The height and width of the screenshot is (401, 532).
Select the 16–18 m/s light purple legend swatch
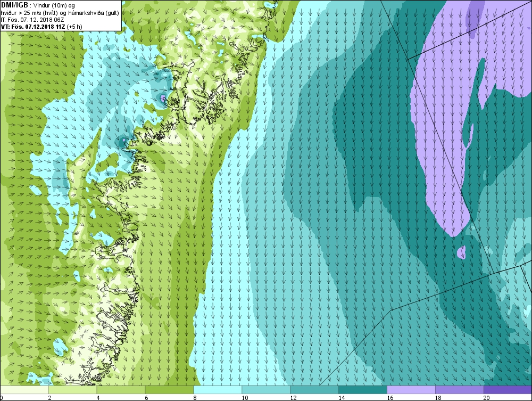(411, 390)
